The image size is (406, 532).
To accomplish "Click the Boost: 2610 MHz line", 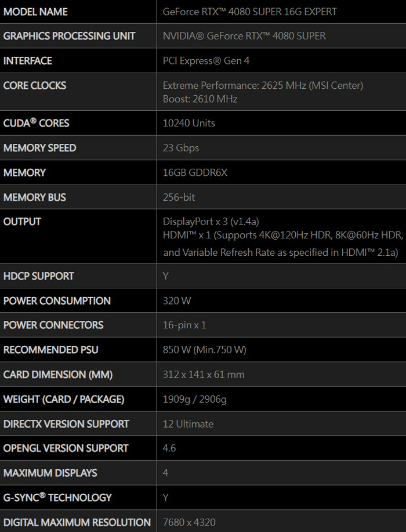I will [x=200, y=99].
